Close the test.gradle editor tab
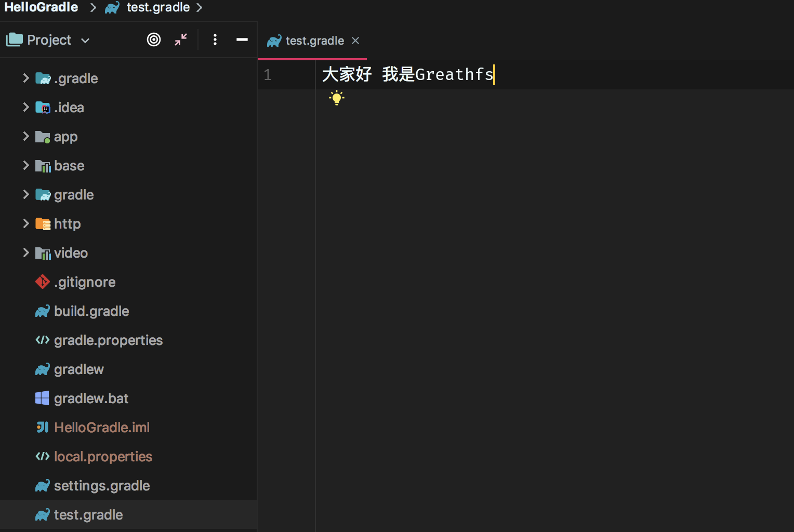 coord(355,41)
